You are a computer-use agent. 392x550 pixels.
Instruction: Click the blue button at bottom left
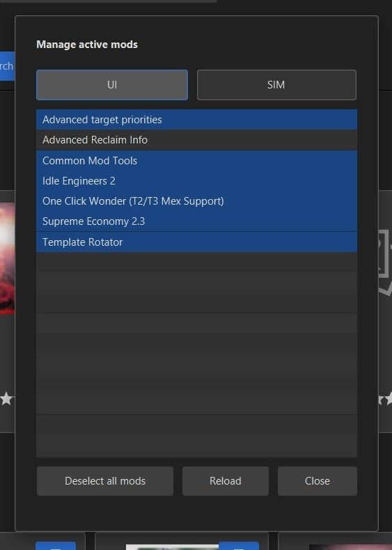56,546
